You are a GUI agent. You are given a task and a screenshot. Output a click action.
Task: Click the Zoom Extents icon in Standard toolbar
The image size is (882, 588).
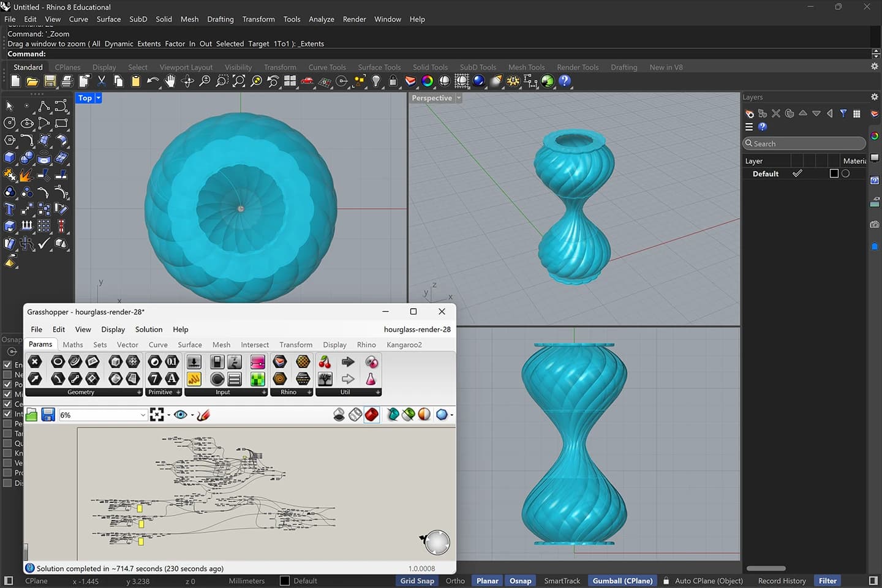pos(239,81)
